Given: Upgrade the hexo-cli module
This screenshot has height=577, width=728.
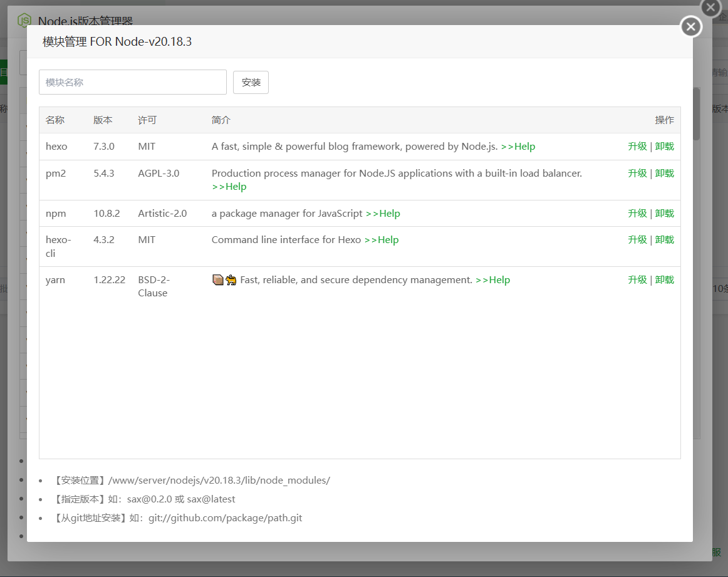Looking at the screenshot, I should click(637, 239).
